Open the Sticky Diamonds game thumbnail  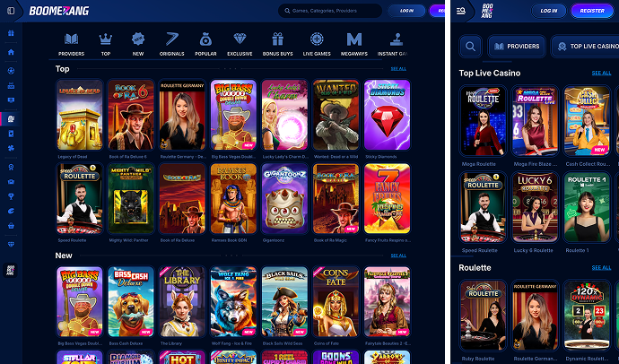point(388,115)
